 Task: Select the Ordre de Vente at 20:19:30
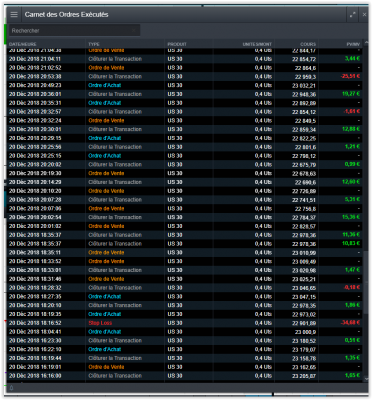coord(106,173)
